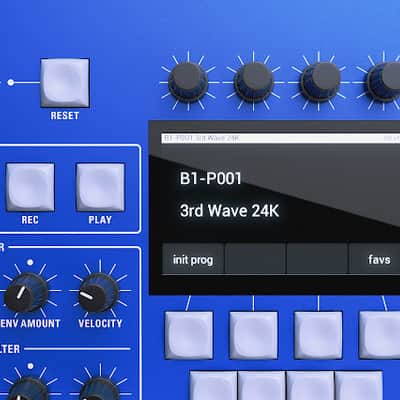Hit the PLAY button
Viewport: 400px width, 400px height.
pyautogui.click(x=100, y=187)
